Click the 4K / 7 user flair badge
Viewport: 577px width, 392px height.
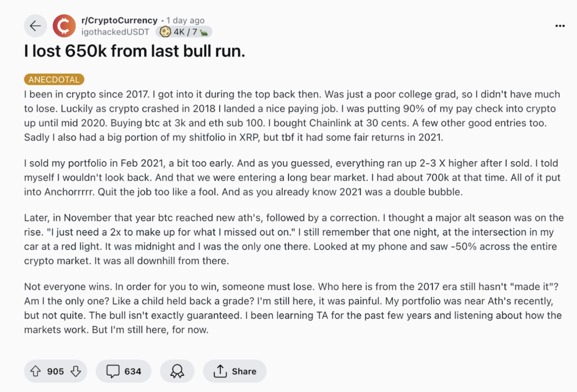coord(184,32)
